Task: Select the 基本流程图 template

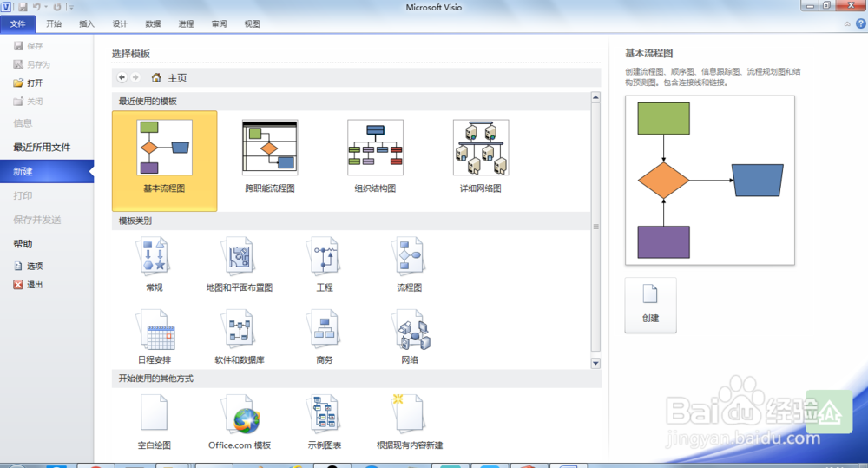Action: tap(164, 161)
